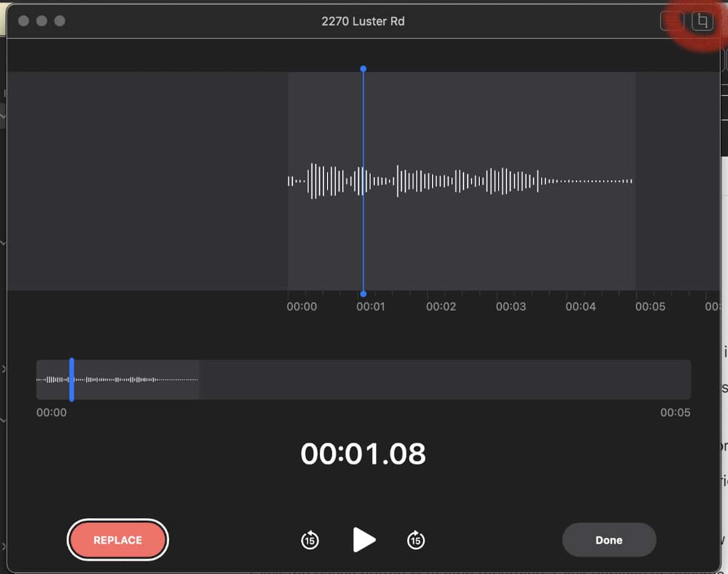Click the 00:05 end label under overview strip
This screenshot has width=728, height=574.
click(x=675, y=413)
